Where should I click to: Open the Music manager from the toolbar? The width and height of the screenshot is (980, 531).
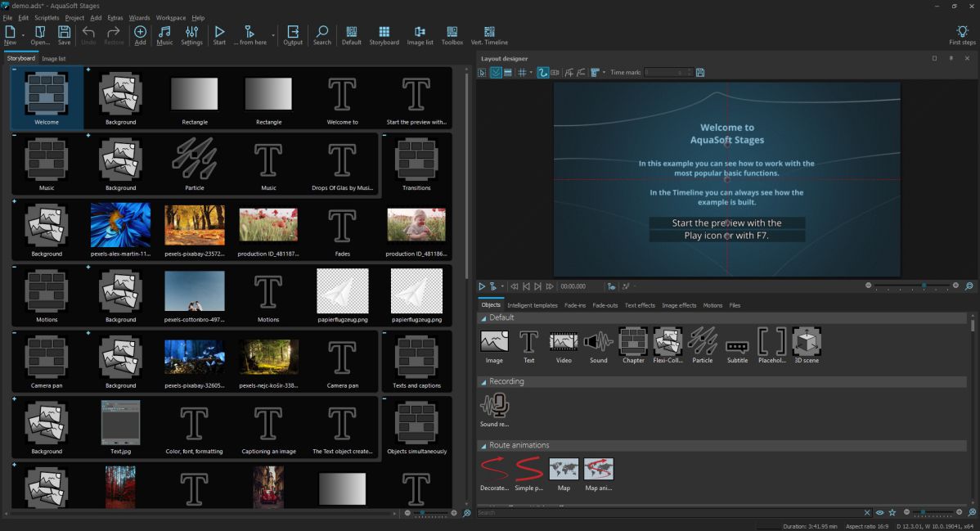[164, 34]
